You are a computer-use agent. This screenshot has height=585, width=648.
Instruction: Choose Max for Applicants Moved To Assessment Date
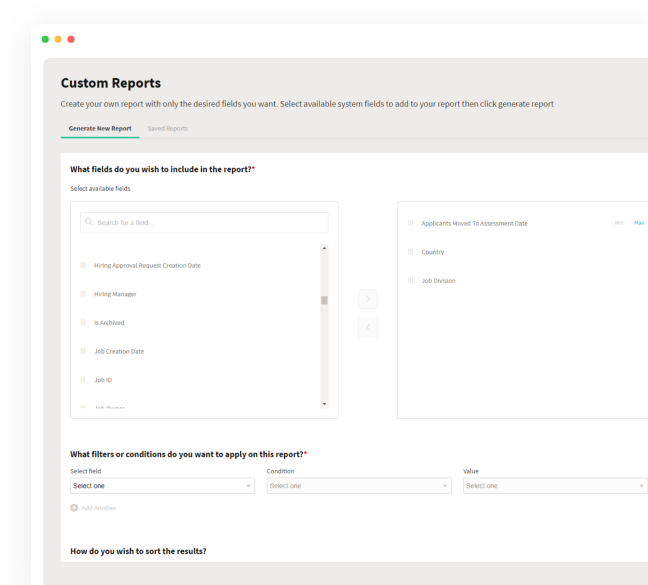(639, 223)
